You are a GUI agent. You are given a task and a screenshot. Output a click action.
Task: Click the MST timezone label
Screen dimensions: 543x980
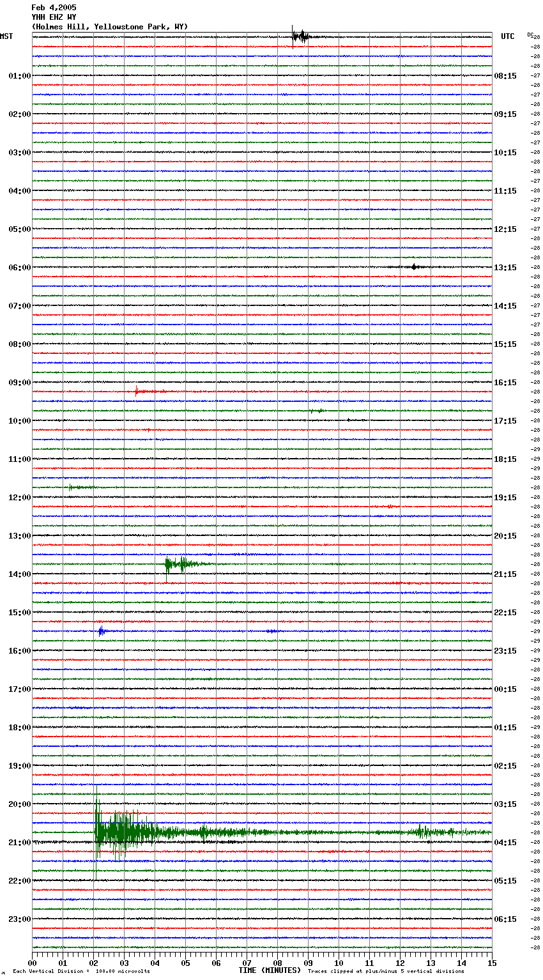[6, 36]
